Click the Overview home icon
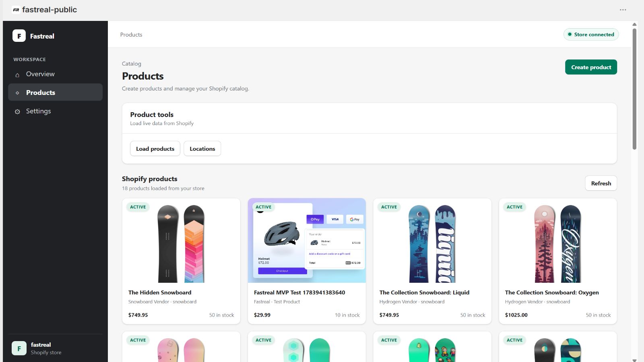 [x=17, y=75]
